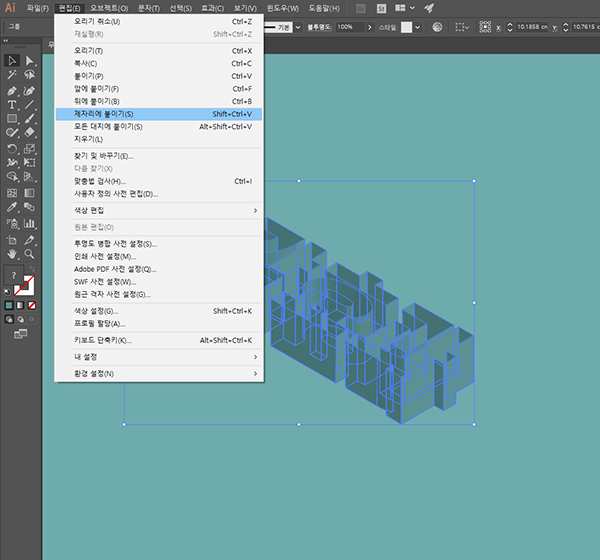Viewport: 600px width, 560px height.
Task: Select the Pen tool
Action: coord(12,91)
